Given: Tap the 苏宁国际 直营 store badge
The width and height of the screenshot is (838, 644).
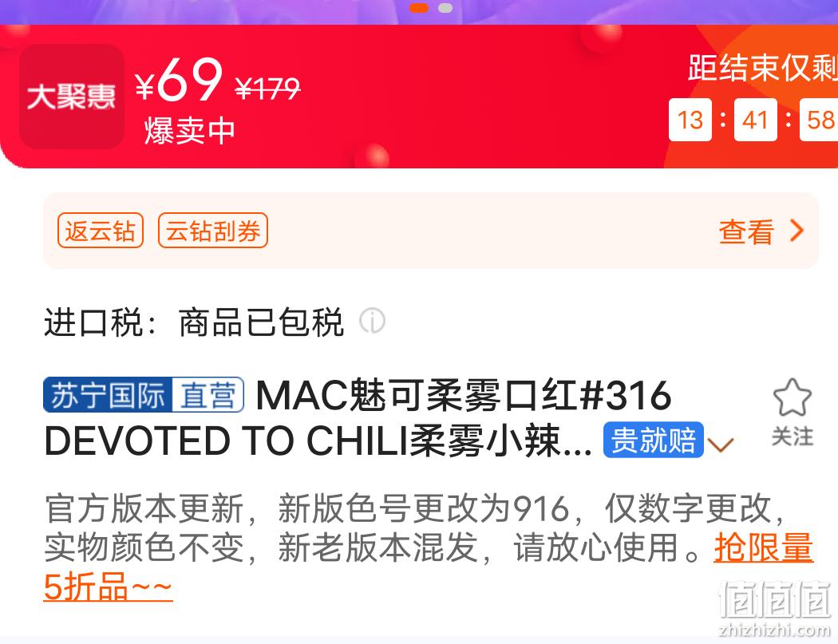Looking at the screenshot, I should pos(144,395).
